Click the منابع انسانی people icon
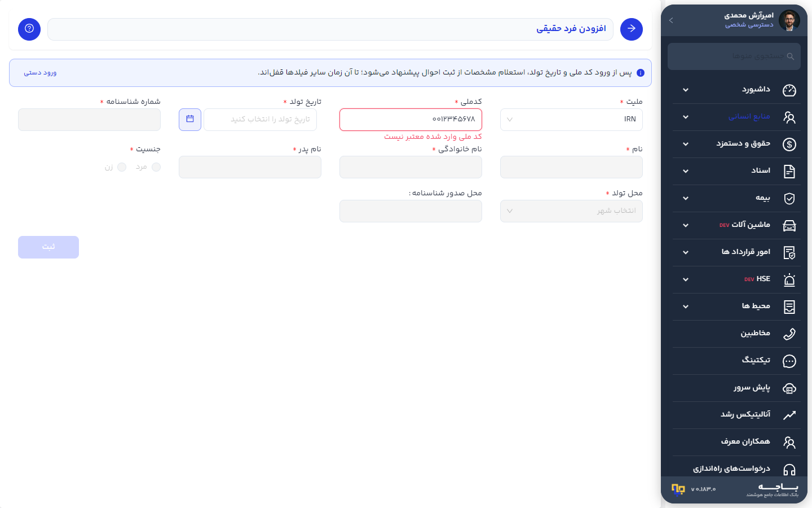 click(789, 117)
